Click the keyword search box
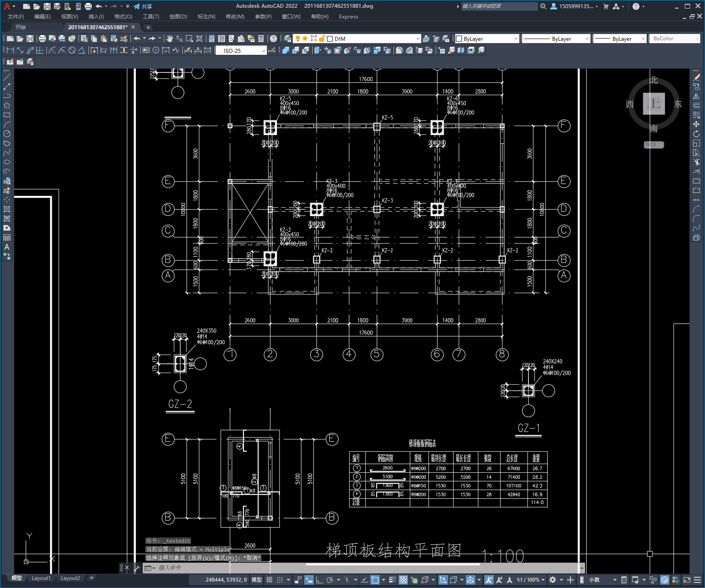The height and width of the screenshot is (588, 705). click(x=499, y=6)
